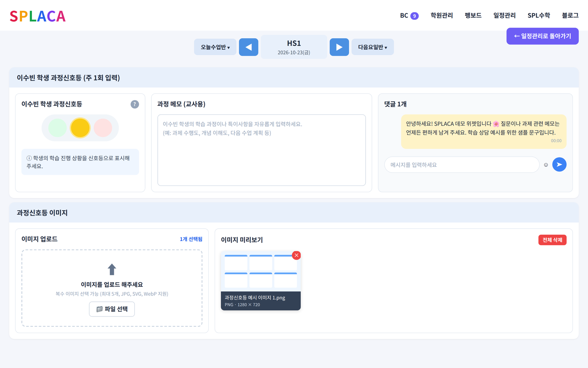Select the yellow signal light
This screenshot has width=588, height=368.
[80, 128]
